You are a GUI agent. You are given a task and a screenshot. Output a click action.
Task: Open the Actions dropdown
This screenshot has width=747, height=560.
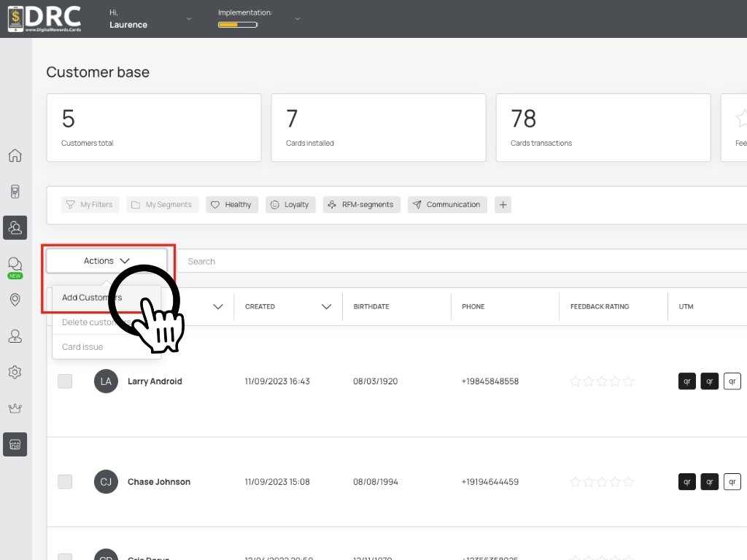pyautogui.click(x=107, y=260)
